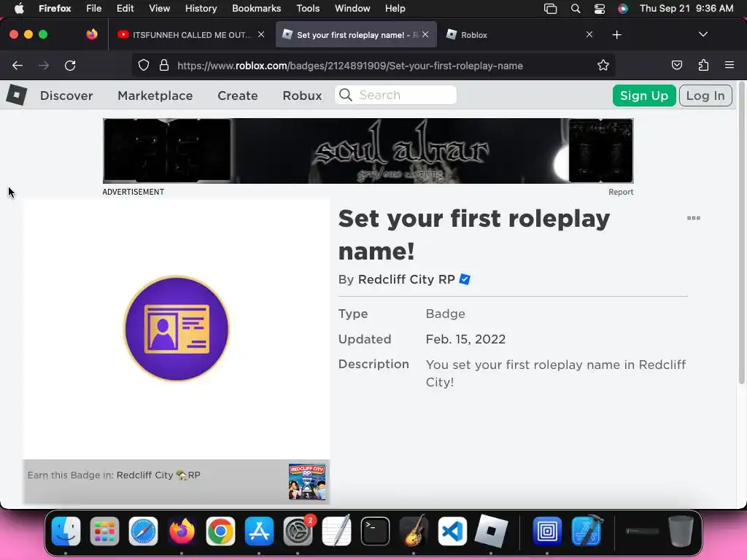Launch Safari from the dock

coord(143,531)
